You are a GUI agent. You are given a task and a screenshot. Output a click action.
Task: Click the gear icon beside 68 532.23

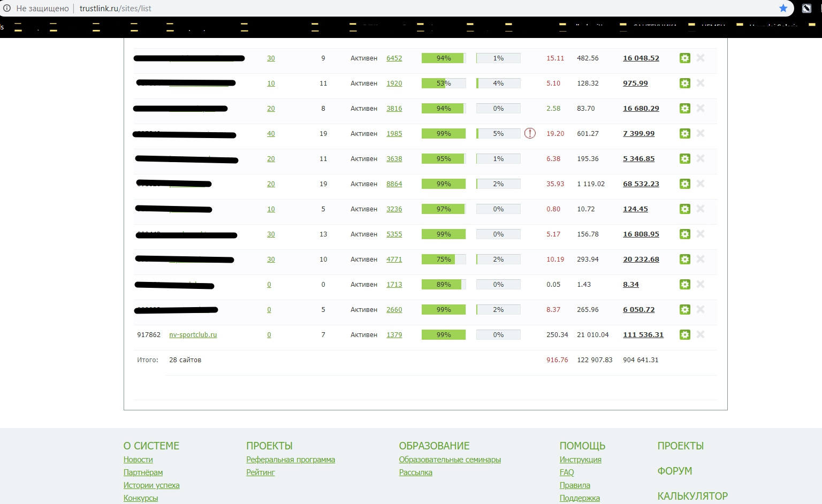[684, 184]
